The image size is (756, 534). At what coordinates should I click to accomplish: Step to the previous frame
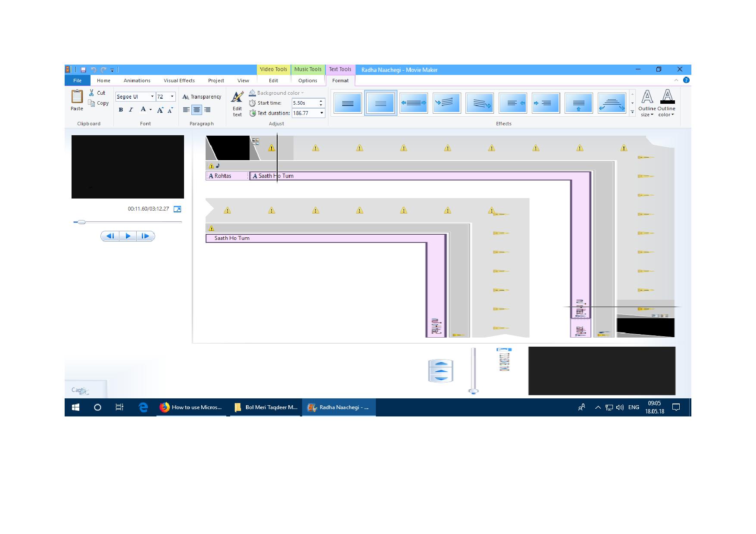coord(110,236)
